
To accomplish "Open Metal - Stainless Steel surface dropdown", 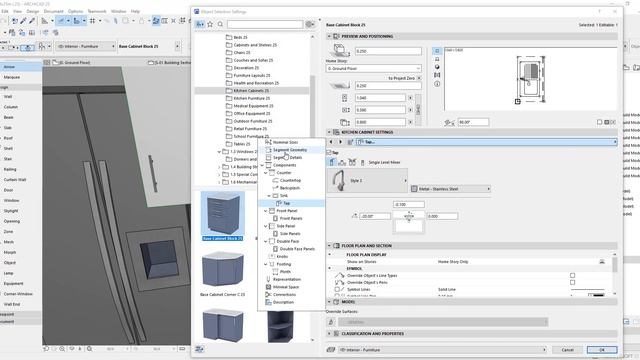I will [x=451, y=189].
